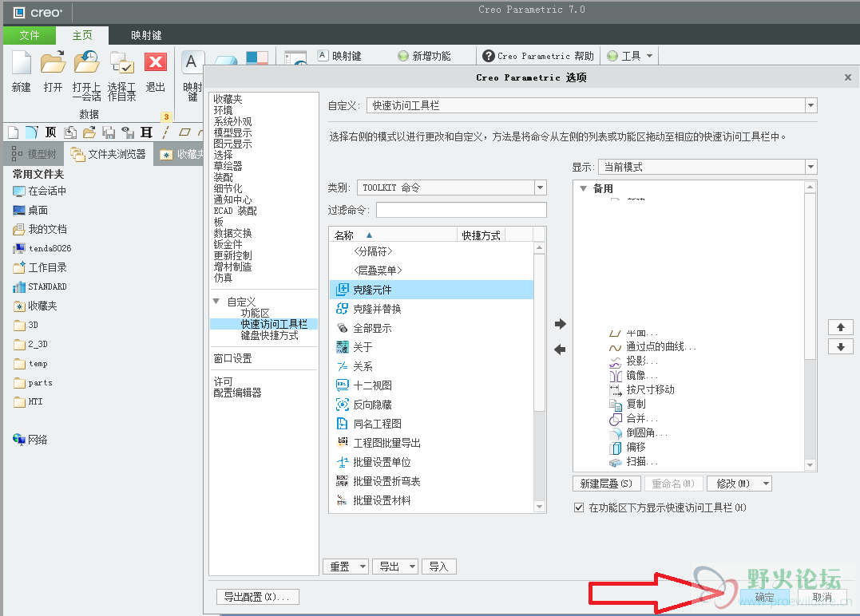The image size is (860, 616).
Task: Click the 打开 (Open) ribbon folder icon
Action: pos(54,62)
